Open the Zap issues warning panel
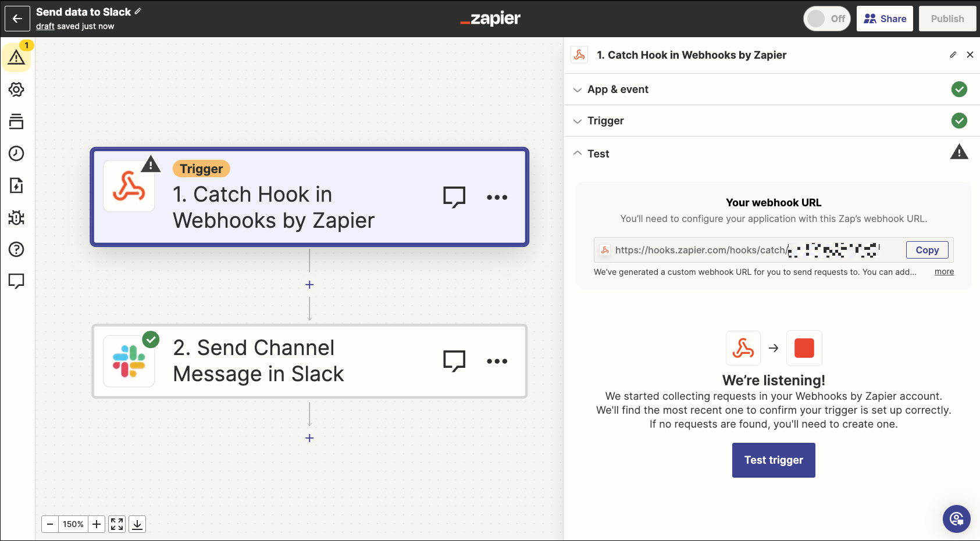 point(16,56)
